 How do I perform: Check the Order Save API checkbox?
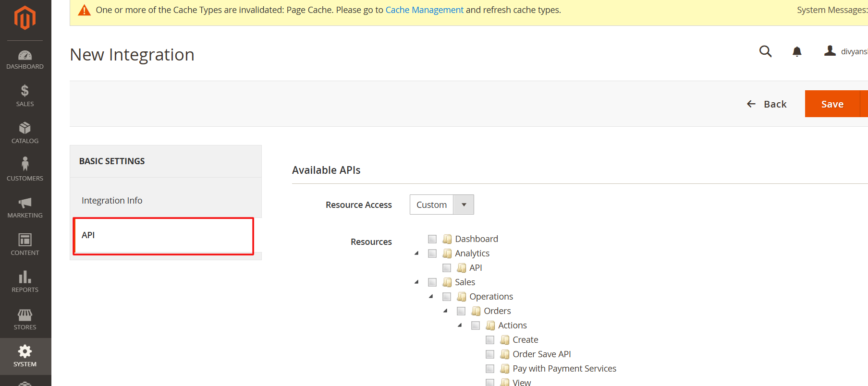490,354
